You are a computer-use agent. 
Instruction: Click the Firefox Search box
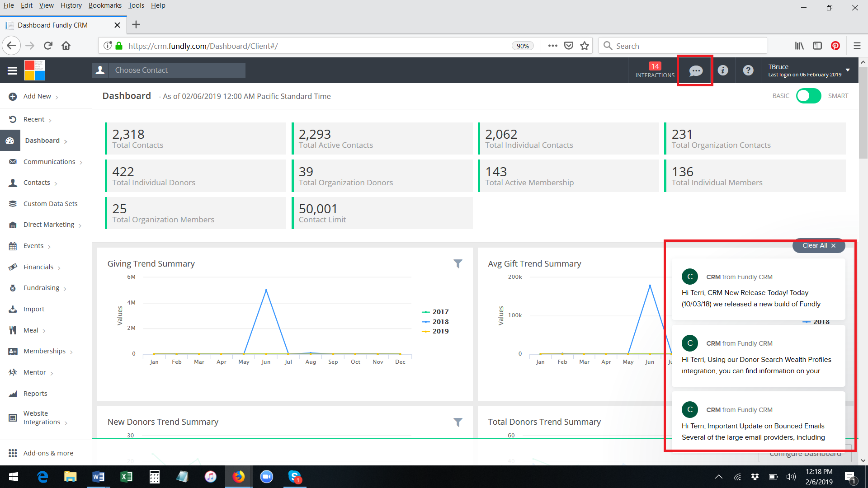tap(683, 46)
